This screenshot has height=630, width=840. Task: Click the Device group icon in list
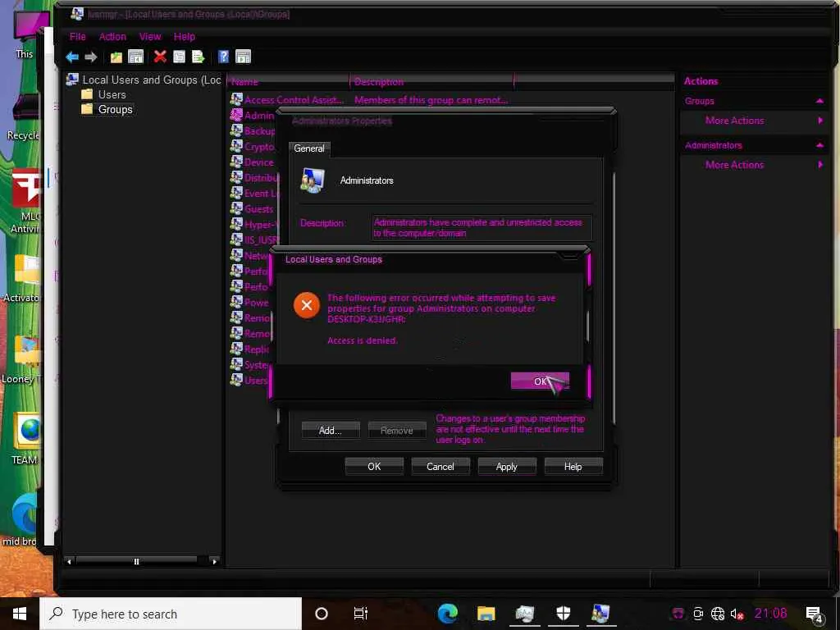pyautogui.click(x=236, y=162)
